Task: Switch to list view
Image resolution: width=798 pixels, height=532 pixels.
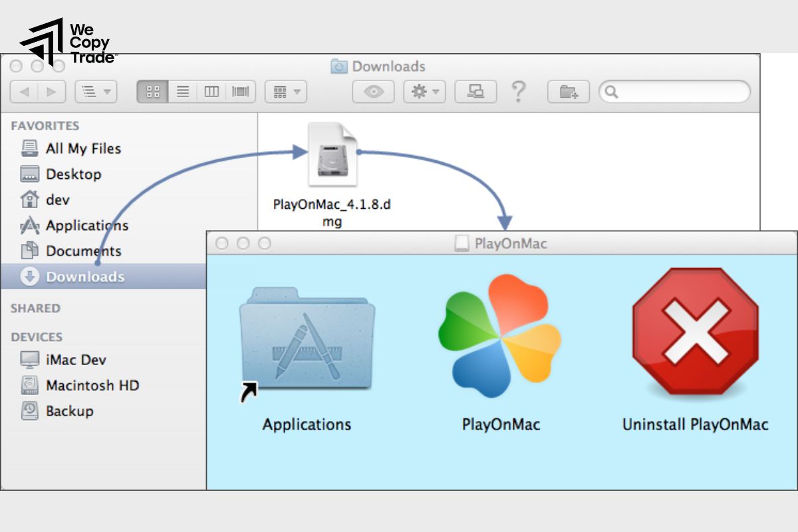Action: [182, 92]
